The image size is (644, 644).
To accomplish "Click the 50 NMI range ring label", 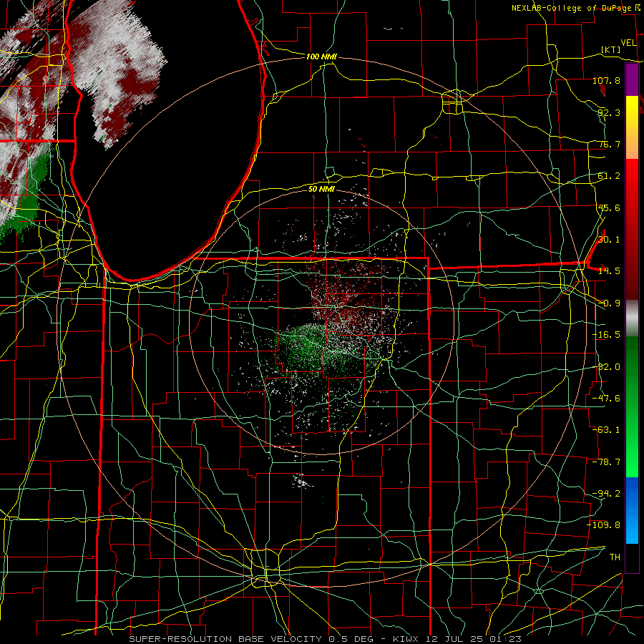I will click(321, 189).
